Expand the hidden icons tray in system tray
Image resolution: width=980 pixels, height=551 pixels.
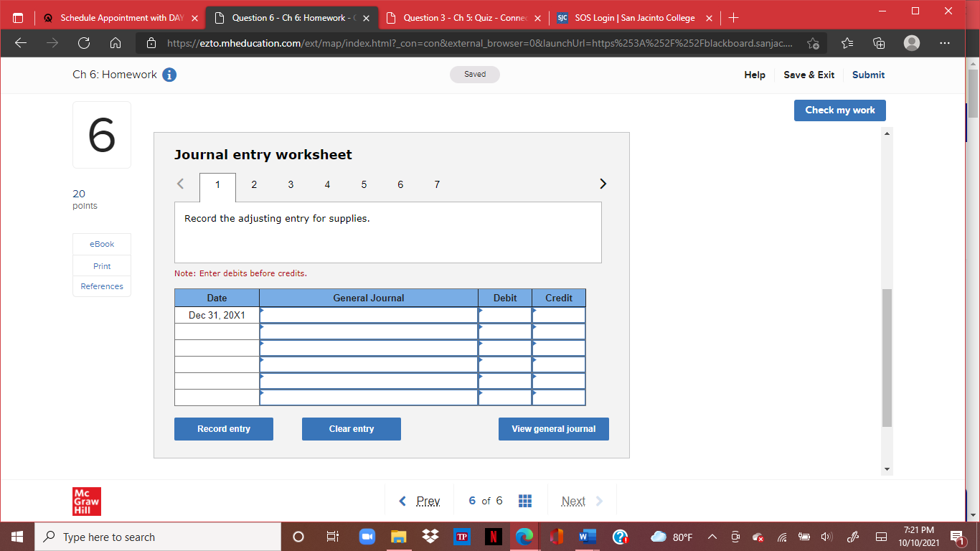[712, 537]
